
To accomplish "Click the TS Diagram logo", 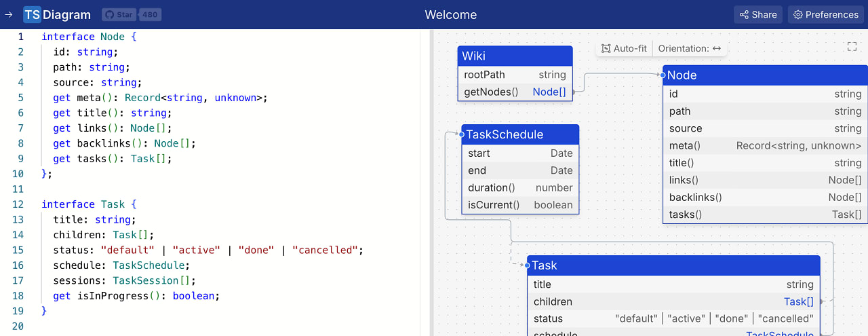I will point(57,14).
